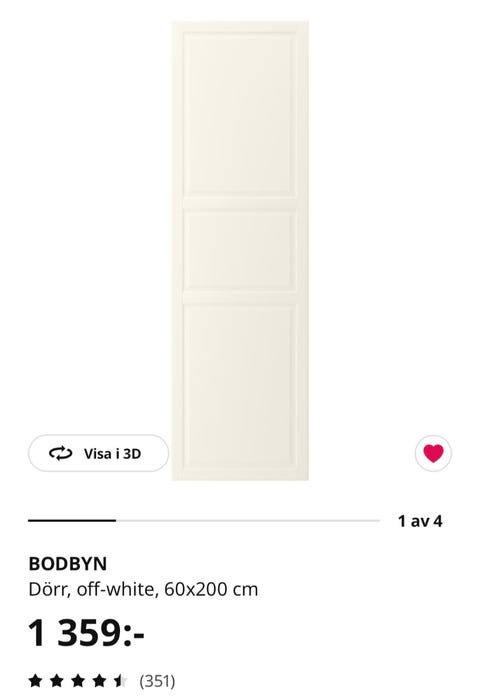Click the rail between top and middle door panels

240,203
